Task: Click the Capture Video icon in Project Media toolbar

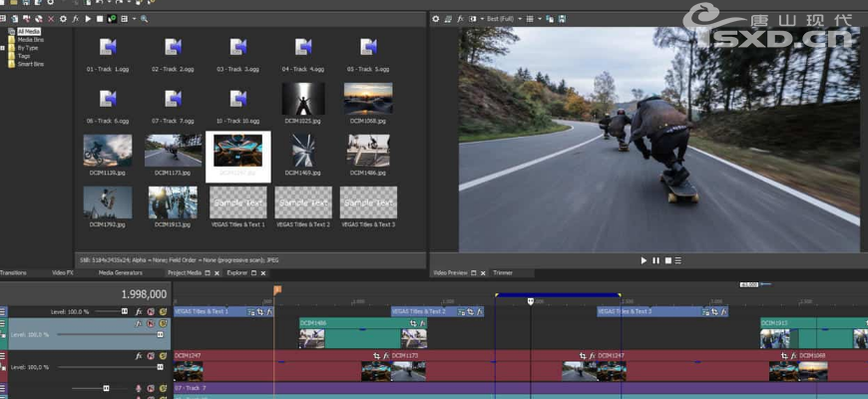Action: (x=26, y=19)
